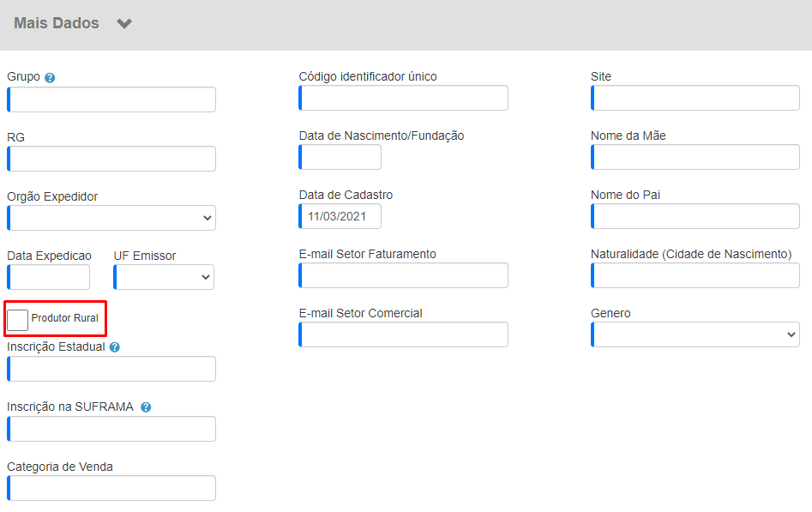Collapse the Mais Dados section chevron
Screen dimensions: 812x512
pyautogui.click(x=124, y=23)
